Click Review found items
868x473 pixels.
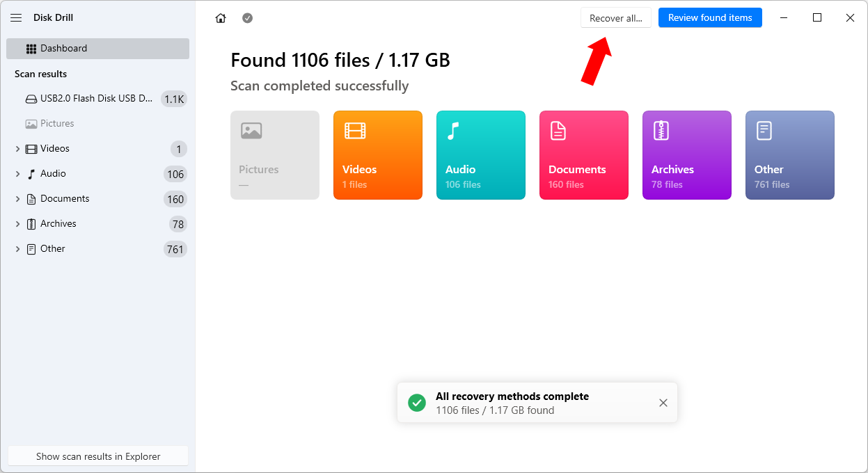click(x=709, y=17)
